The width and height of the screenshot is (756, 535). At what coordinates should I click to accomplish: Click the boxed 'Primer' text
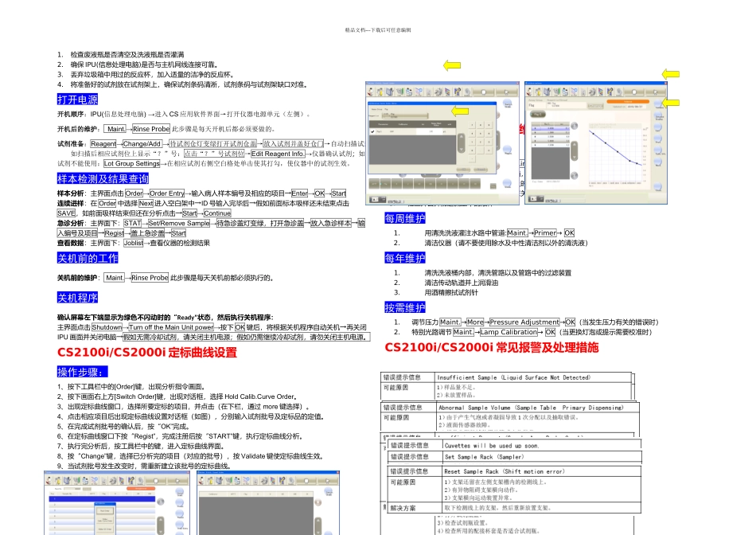(x=545, y=233)
